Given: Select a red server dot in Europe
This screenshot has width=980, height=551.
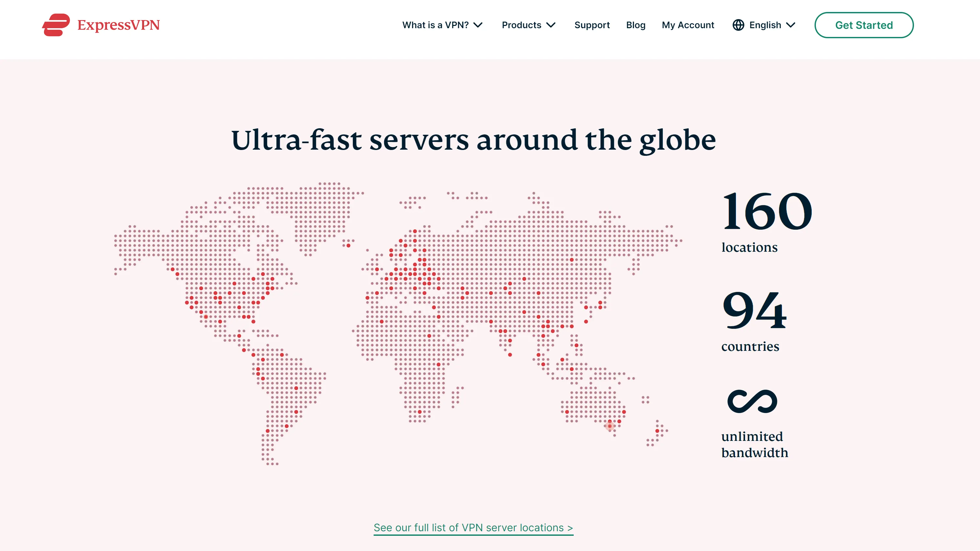Looking at the screenshot, I should [x=415, y=274].
